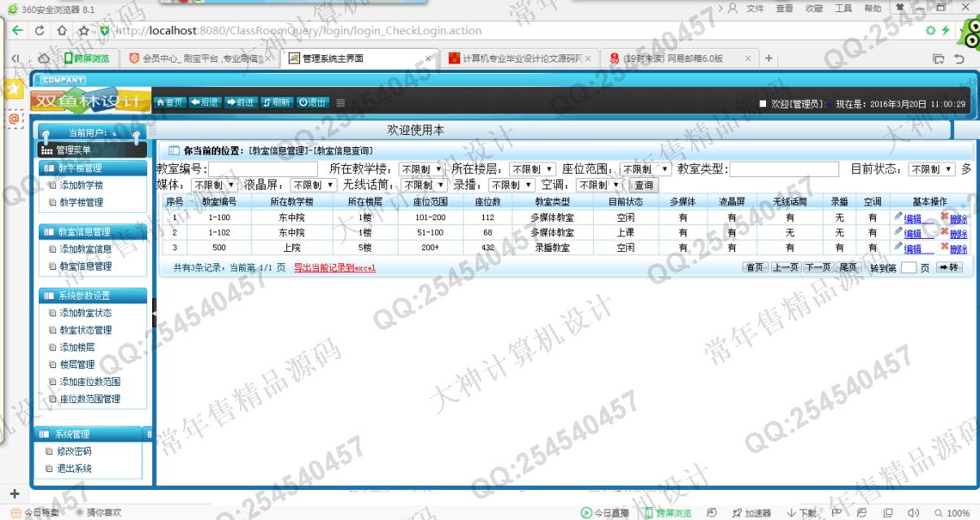This screenshot has width=980, height=520.
Task: Open the 目前状态 dropdown filter
Action: 932,169
